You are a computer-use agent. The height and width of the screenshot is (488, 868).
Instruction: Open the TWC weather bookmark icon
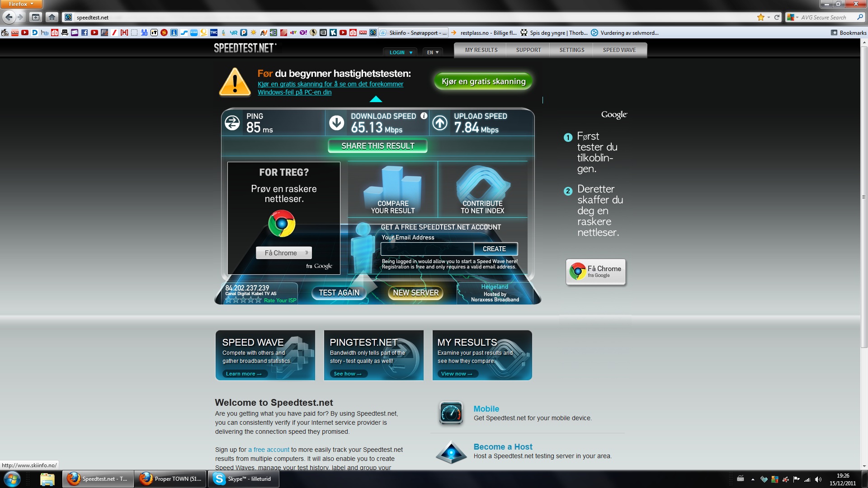[214, 33]
